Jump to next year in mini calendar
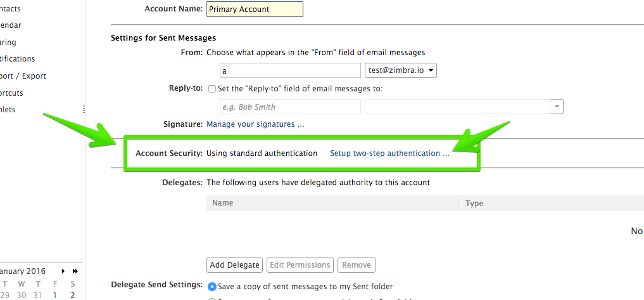 (x=75, y=271)
